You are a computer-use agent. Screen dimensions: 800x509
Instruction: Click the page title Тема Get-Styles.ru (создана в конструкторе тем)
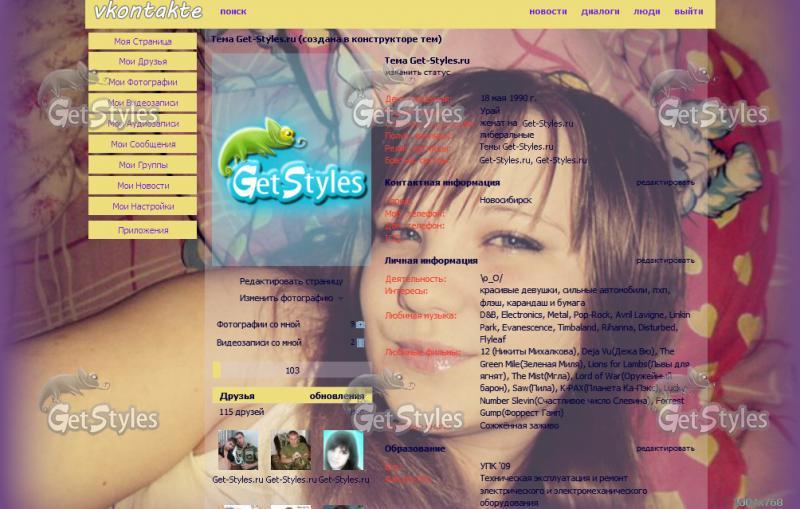pyautogui.click(x=327, y=39)
